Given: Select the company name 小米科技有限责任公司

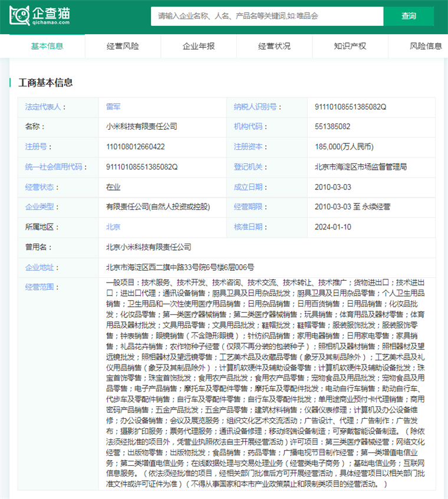Looking at the screenshot, I should (141, 127).
